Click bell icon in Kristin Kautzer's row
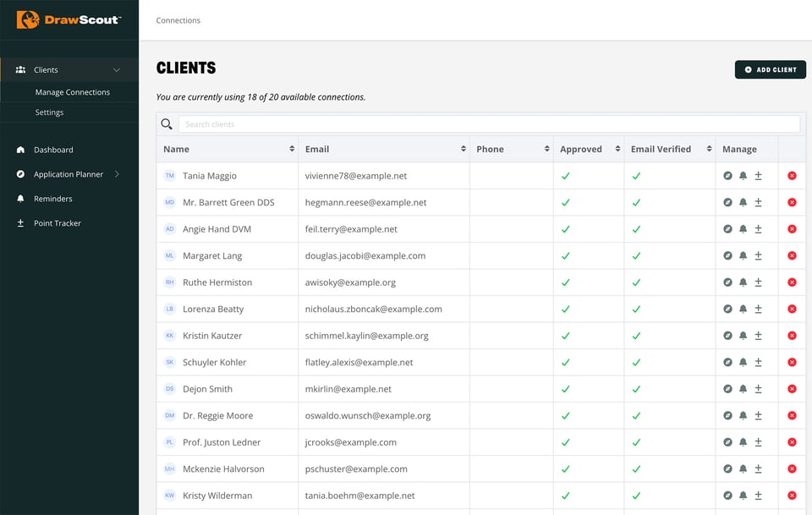The image size is (812, 515). 743,336
